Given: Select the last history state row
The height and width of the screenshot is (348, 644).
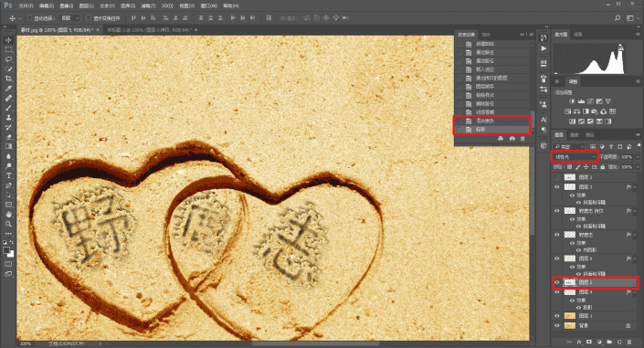Looking at the screenshot, I should coord(492,130).
